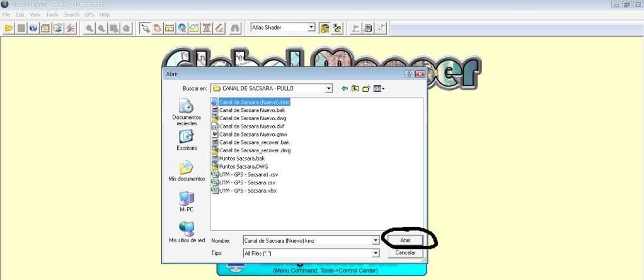This screenshot has height=280, width=644.
Task: Click the greyed arch-shaped toolbar icon
Action: pyautogui.click(x=235, y=28)
